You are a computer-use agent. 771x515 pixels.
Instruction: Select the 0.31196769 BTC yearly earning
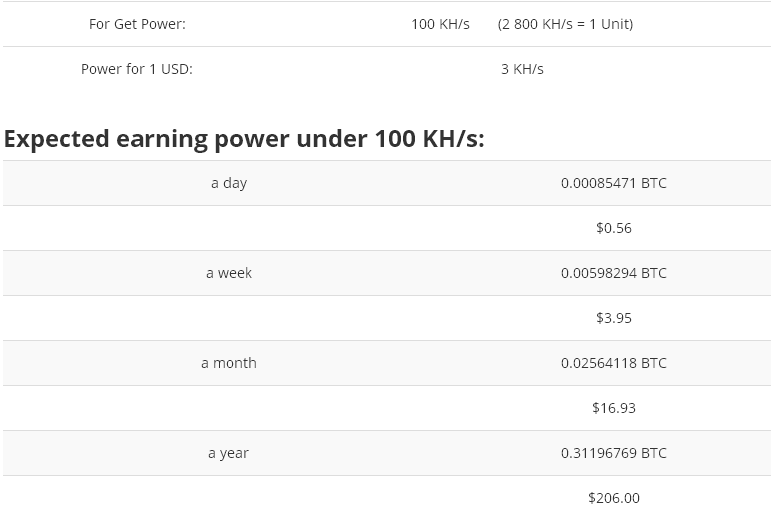[x=613, y=453]
